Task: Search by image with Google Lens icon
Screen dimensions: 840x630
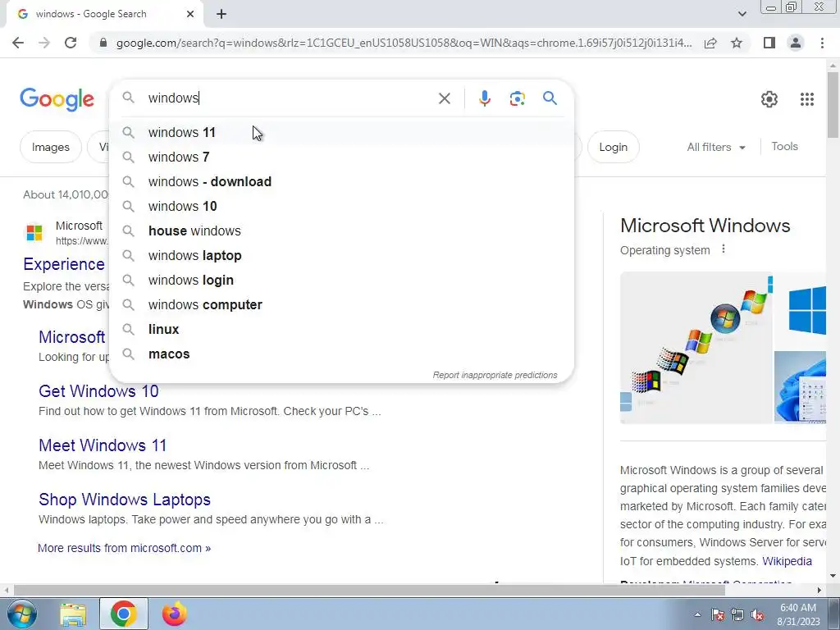Action: coord(517,98)
